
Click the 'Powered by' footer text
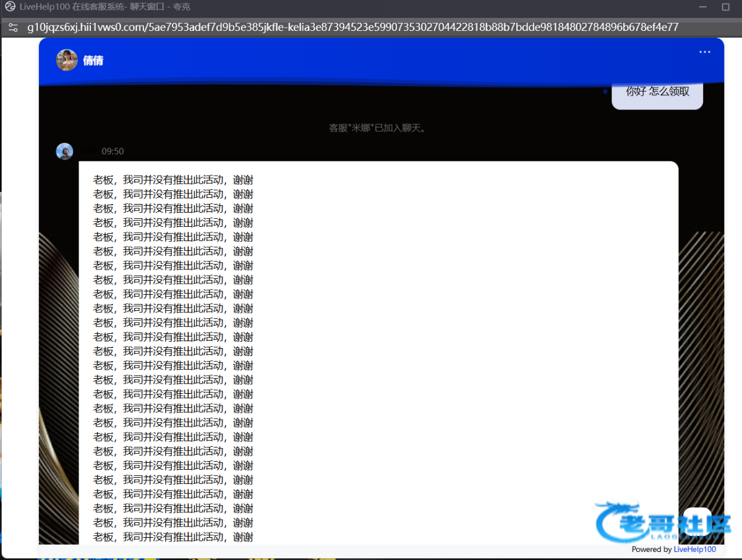pyautogui.click(x=651, y=549)
